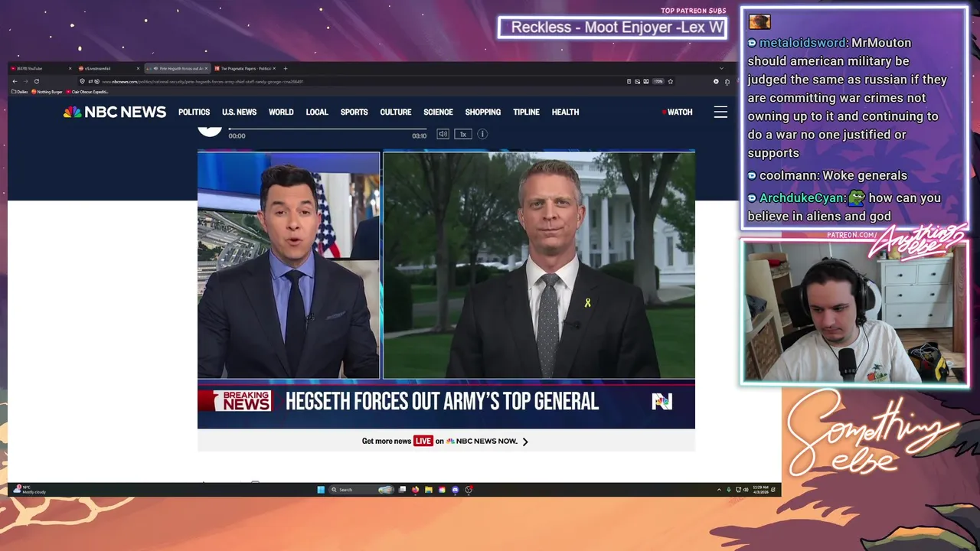Viewport: 980px width, 551px height.
Task: Open File Explorer from the taskbar
Action: 429,490
